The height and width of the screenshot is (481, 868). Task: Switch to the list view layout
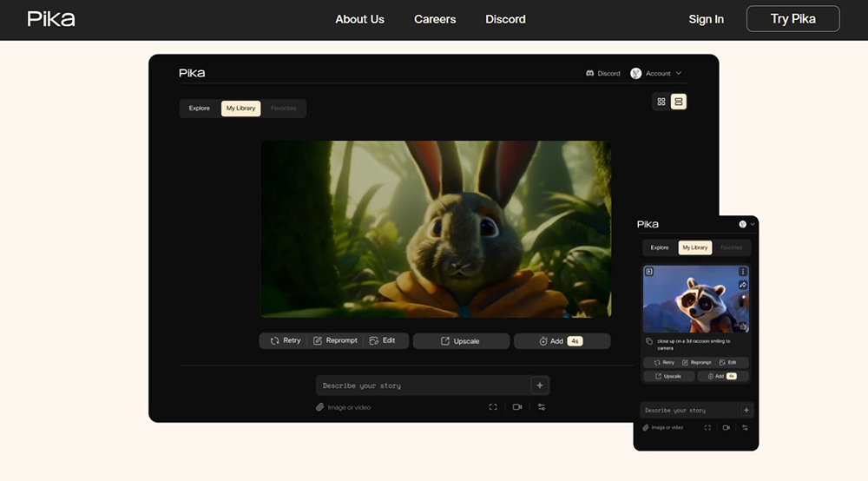point(679,102)
